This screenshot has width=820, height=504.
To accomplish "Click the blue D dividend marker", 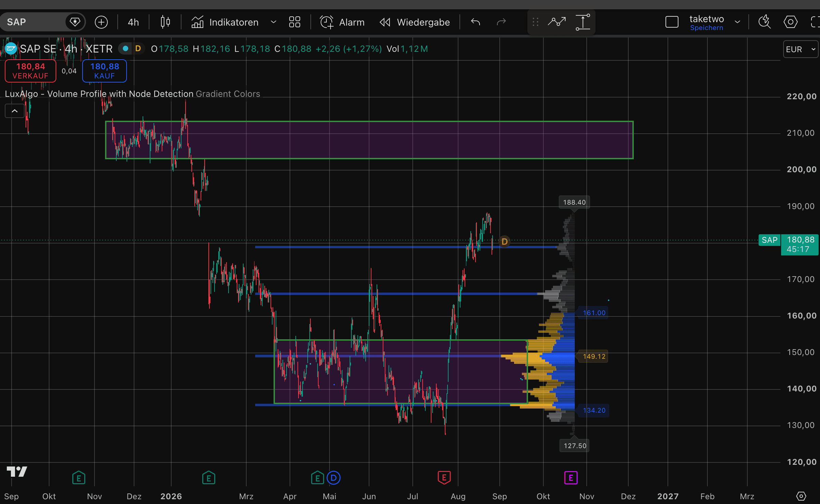I will (x=334, y=478).
